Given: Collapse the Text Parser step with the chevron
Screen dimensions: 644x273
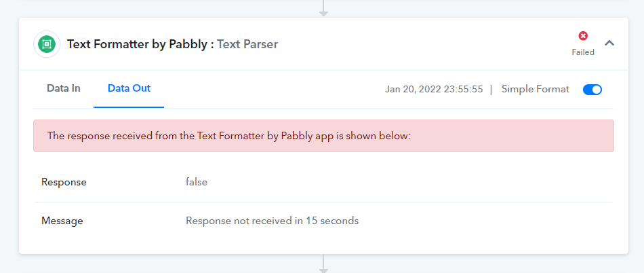Looking at the screenshot, I should pos(609,43).
